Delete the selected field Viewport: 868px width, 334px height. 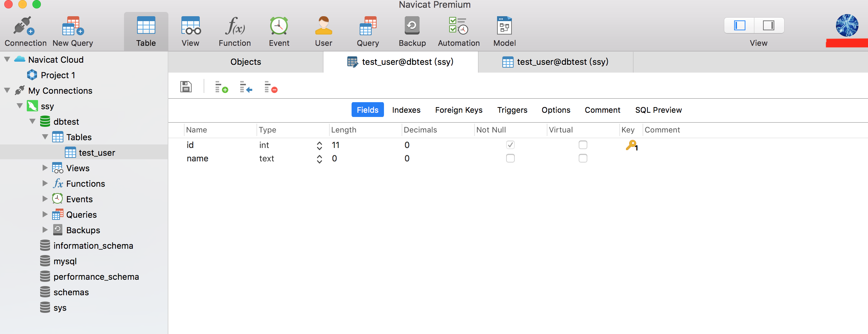click(270, 87)
